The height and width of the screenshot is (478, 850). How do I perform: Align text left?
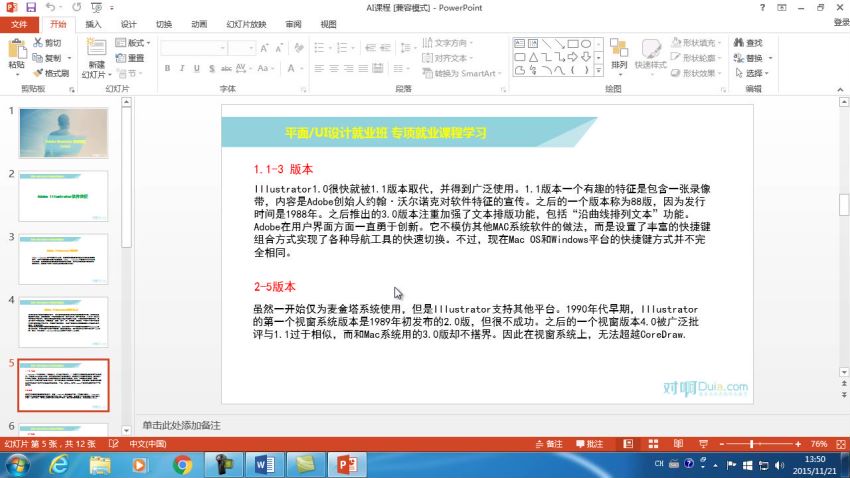pyautogui.click(x=319, y=68)
